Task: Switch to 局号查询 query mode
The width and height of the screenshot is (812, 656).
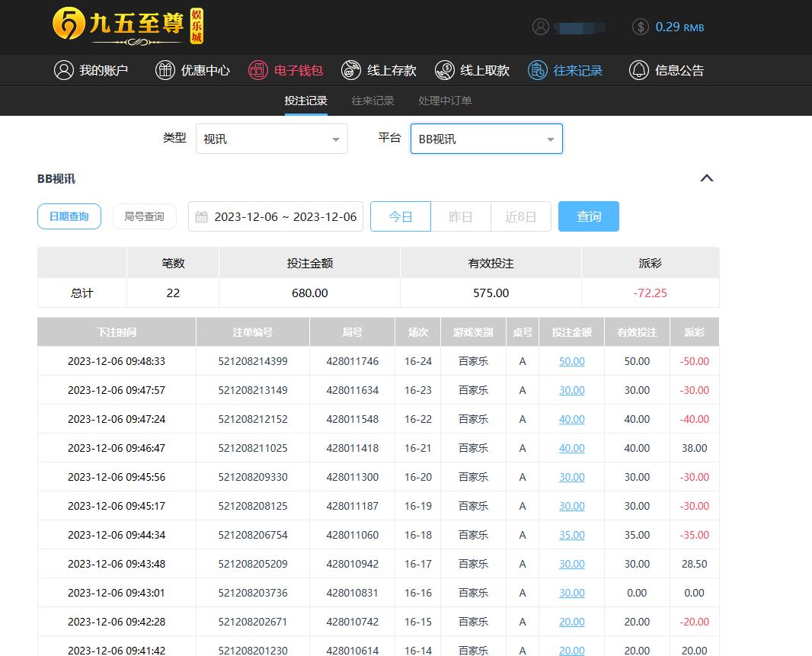Action: (x=144, y=216)
